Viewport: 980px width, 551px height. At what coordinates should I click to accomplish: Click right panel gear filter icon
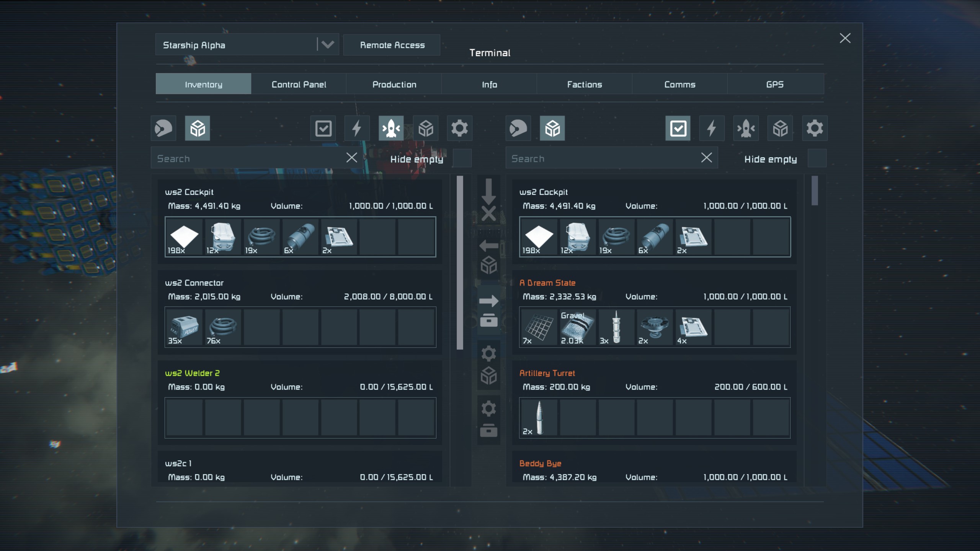814,128
